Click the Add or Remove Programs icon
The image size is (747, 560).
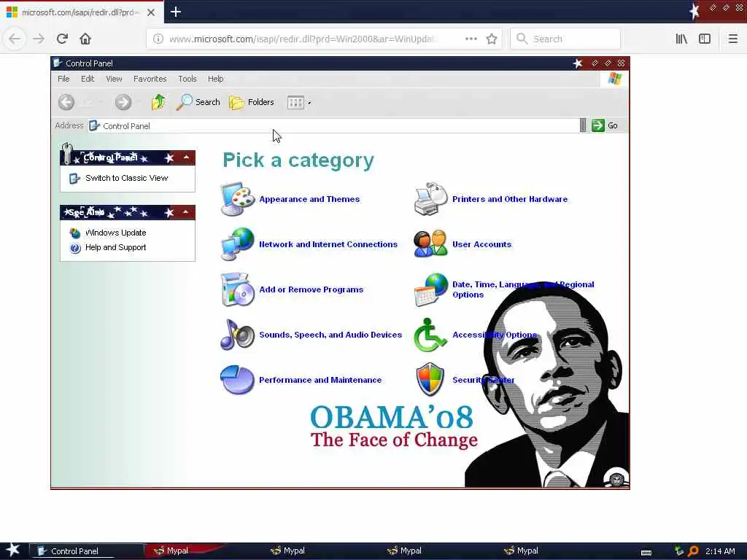(237, 289)
